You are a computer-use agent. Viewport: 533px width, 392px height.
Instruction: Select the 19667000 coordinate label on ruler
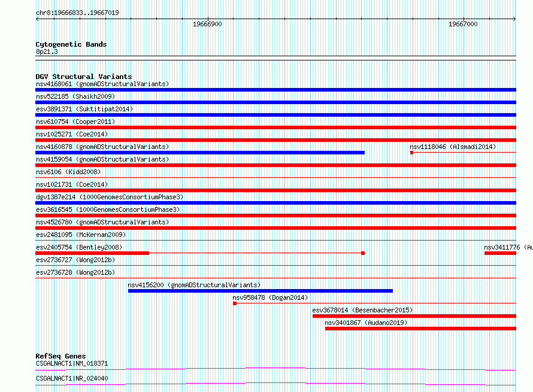click(x=463, y=24)
